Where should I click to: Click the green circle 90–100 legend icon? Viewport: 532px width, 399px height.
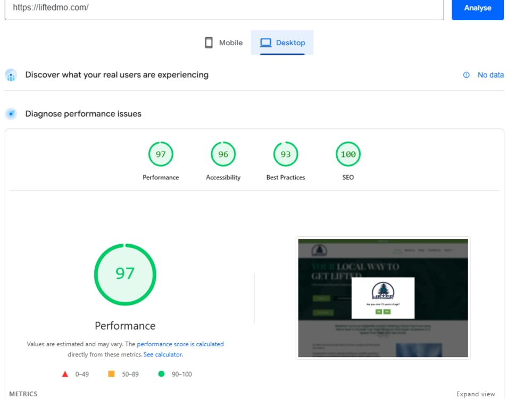point(161,374)
